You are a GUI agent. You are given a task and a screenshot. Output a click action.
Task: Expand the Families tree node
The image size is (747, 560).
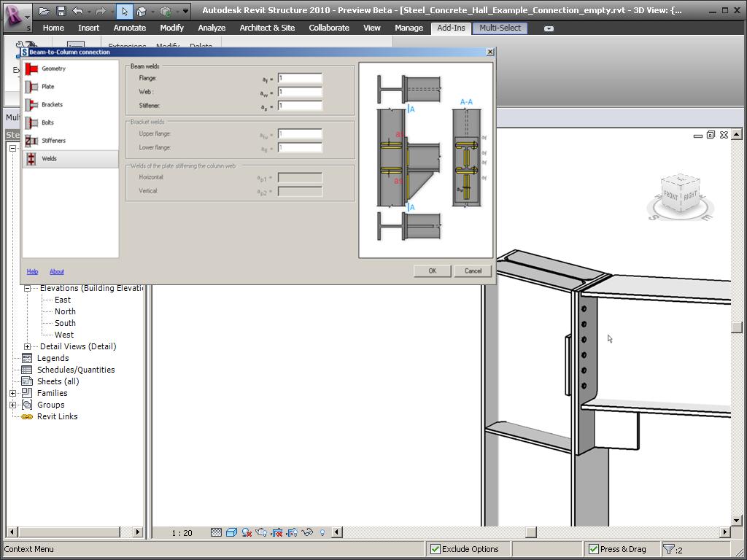pos(12,393)
